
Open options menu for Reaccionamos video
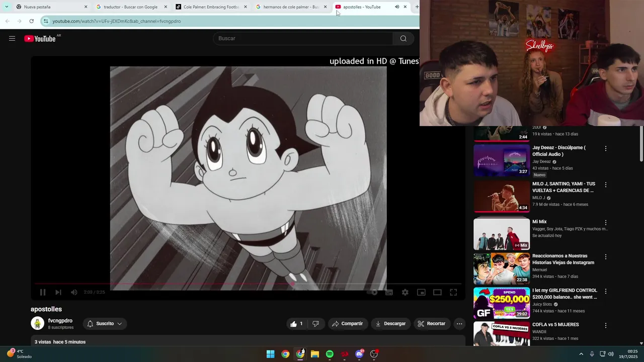click(606, 257)
